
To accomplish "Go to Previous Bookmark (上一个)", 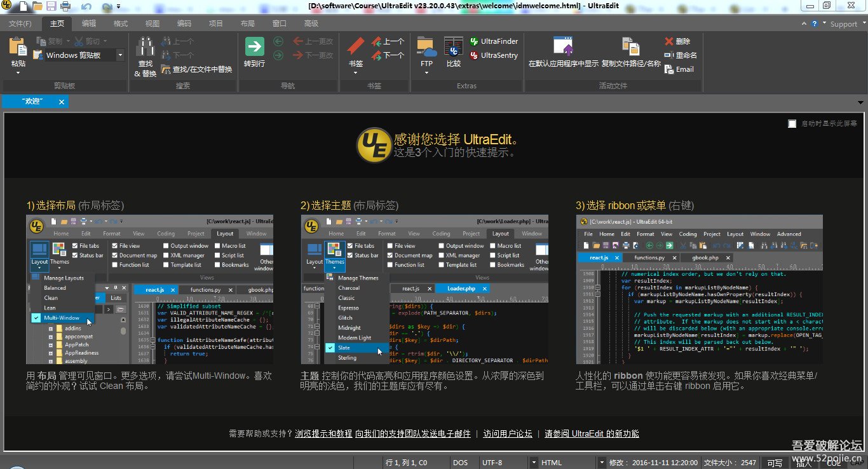I will point(388,41).
